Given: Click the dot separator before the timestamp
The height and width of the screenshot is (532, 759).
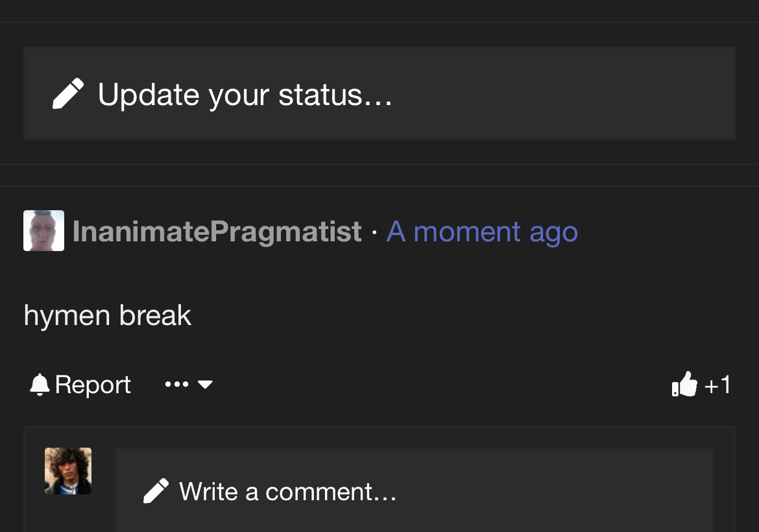Looking at the screenshot, I should coord(374,232).
